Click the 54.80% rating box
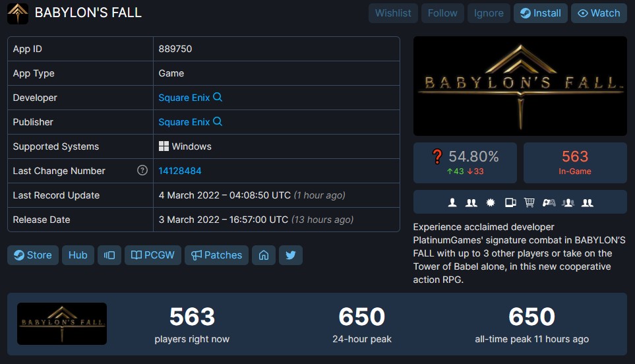 pos(465,163)
